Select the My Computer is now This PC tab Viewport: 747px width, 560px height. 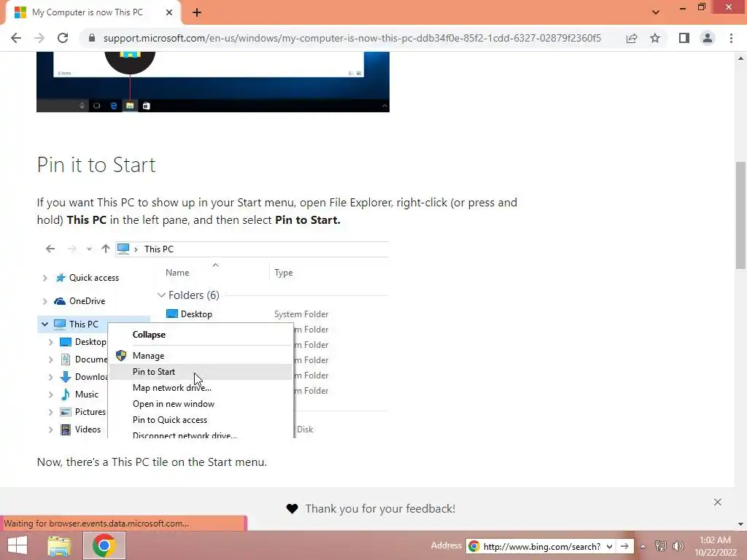pos(93,12)
